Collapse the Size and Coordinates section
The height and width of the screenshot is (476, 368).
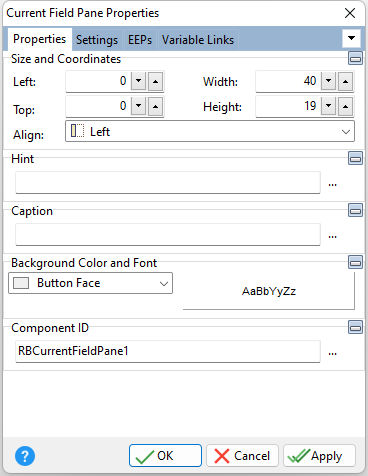coord(355,58)
